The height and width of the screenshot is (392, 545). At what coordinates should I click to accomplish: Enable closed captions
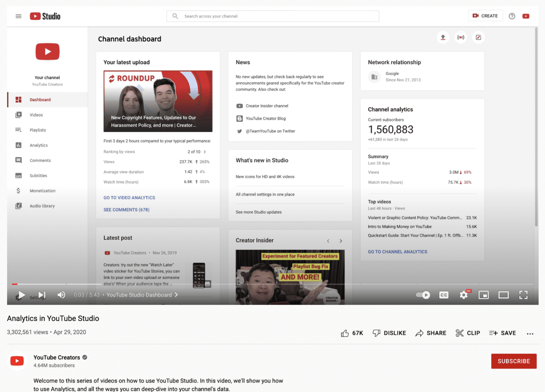[443, 295]
